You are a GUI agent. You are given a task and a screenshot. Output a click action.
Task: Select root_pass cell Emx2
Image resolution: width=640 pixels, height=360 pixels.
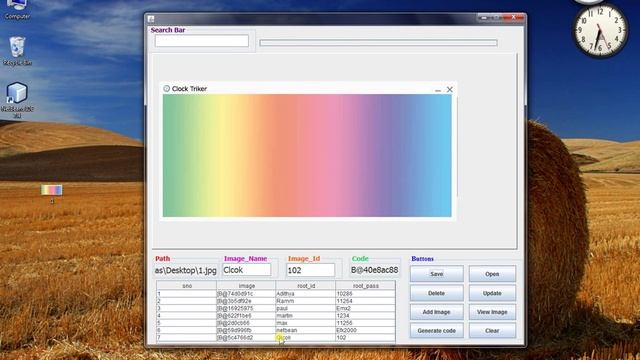[x=365, y=308]
